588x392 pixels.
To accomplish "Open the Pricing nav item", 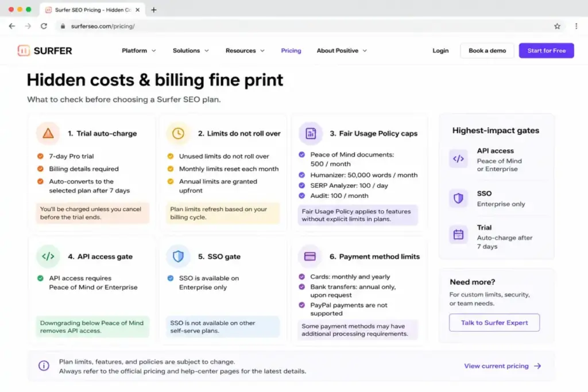I will click(291, 51).
